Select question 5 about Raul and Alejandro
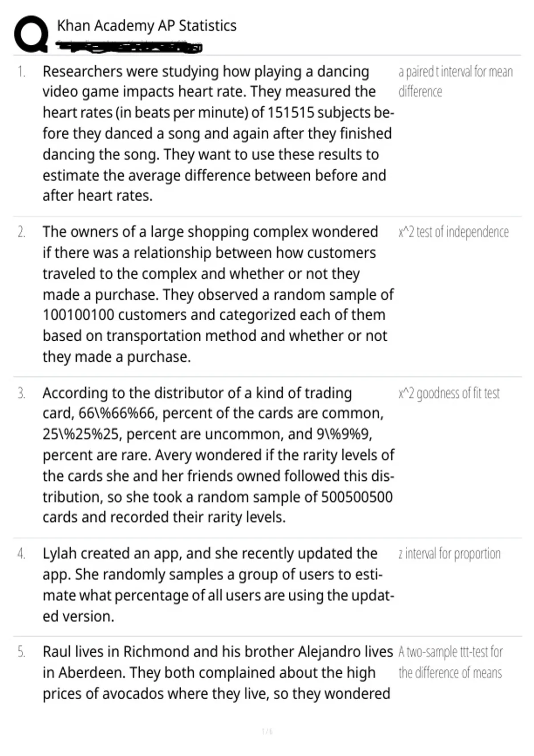Viewport: 534px width, 756px height. point(218,672)
